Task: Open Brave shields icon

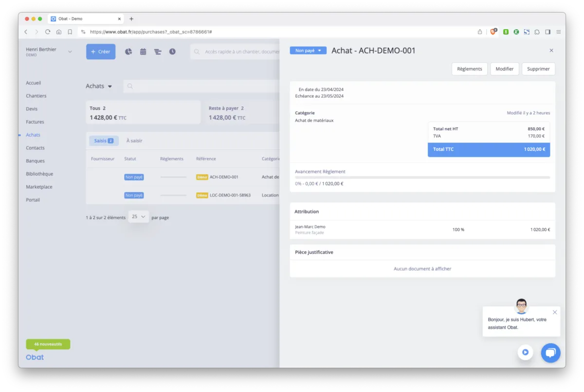Action: pyautogui.click(x=493, y=32)
